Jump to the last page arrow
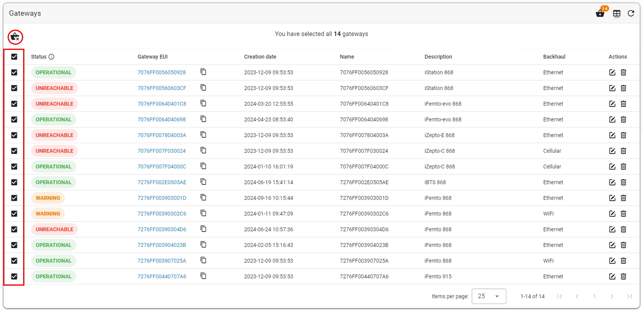The image size is (644, 312). pos(630,296)
